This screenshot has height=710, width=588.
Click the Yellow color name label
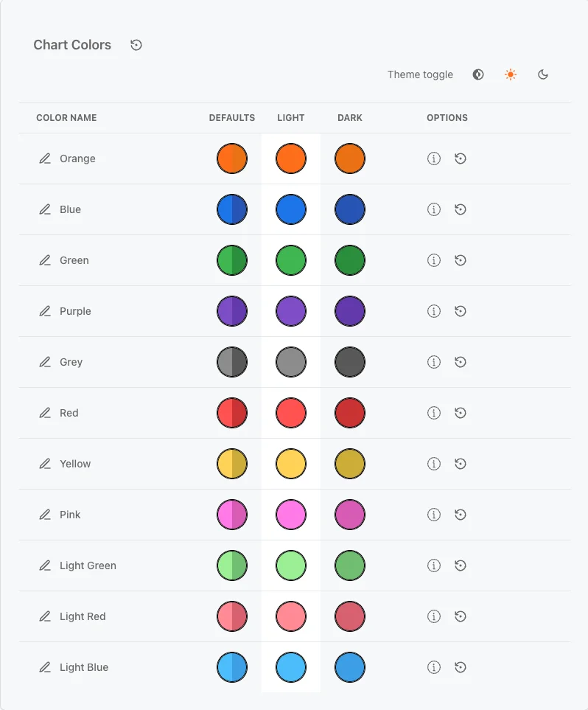[75, 464]
